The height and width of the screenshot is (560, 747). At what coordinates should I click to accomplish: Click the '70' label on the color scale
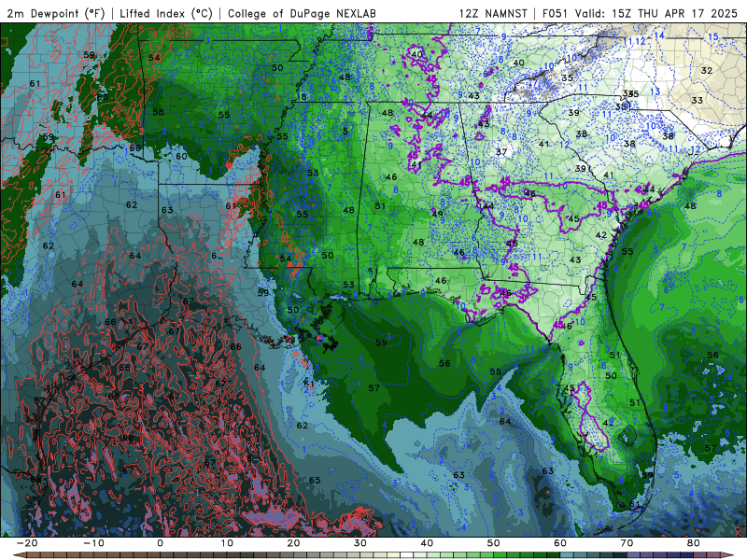[627, 543]
